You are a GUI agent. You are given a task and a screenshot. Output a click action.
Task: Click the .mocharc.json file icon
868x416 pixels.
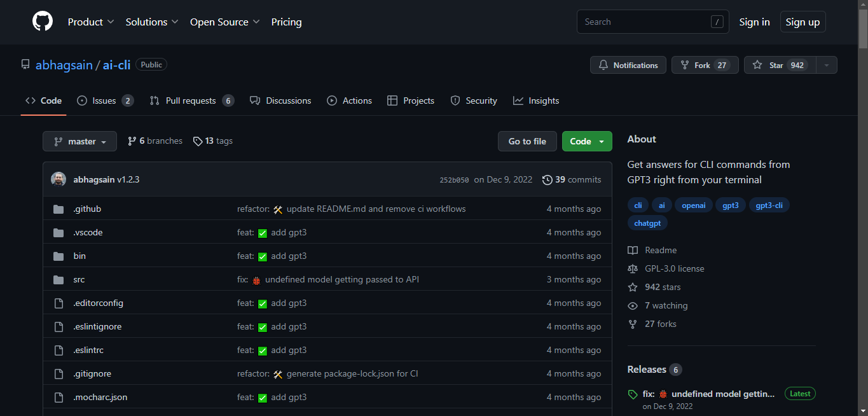(x=59, y=398)
